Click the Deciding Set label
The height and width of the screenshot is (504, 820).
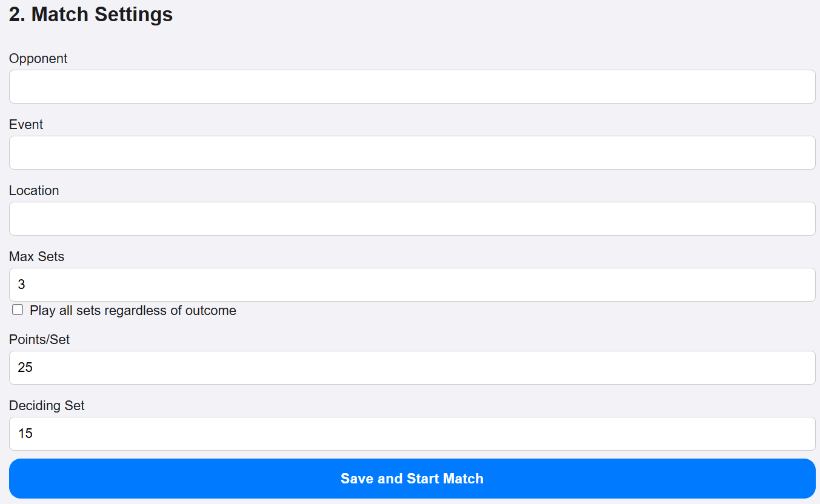[46, 405]
